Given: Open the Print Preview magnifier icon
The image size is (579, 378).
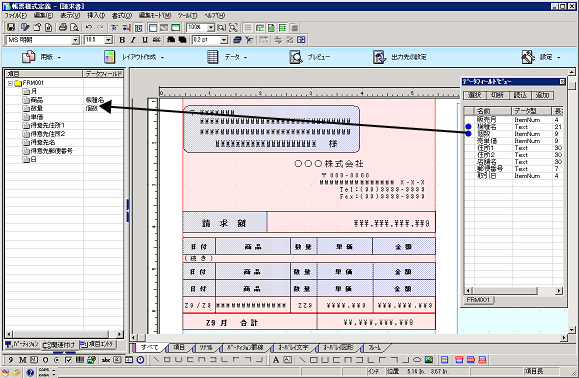Looking at the screenshot, I should click(x=74, y=27).
